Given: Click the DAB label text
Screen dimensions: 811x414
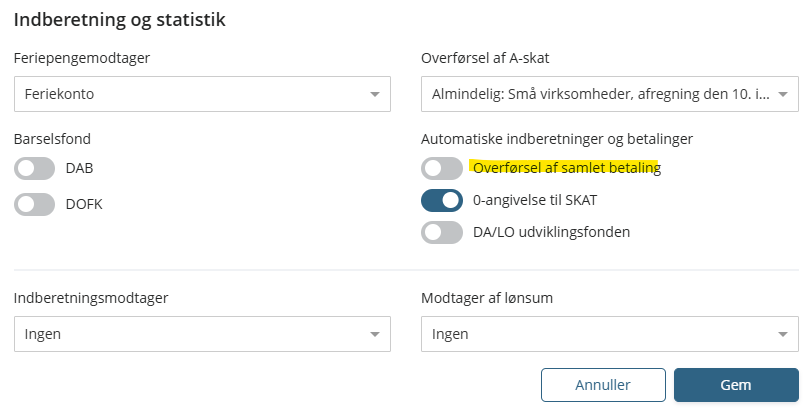Looking at the screenshot, I should tap(79, 168).
